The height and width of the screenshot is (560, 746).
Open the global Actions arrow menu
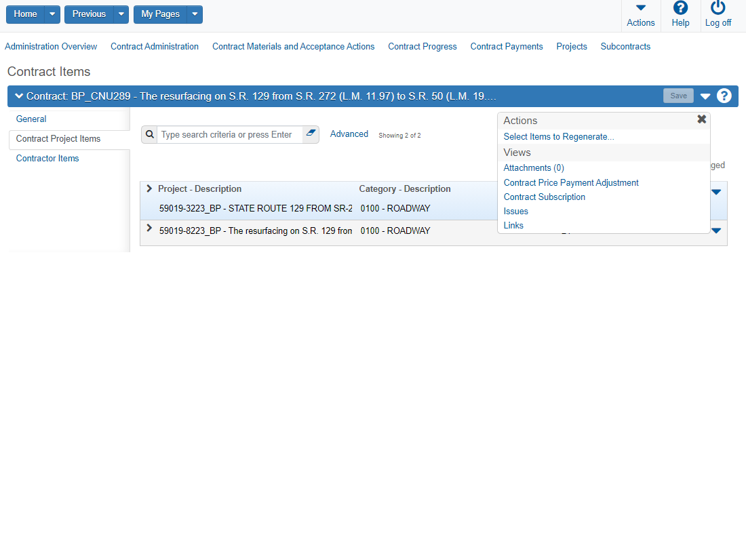(640, 8)
